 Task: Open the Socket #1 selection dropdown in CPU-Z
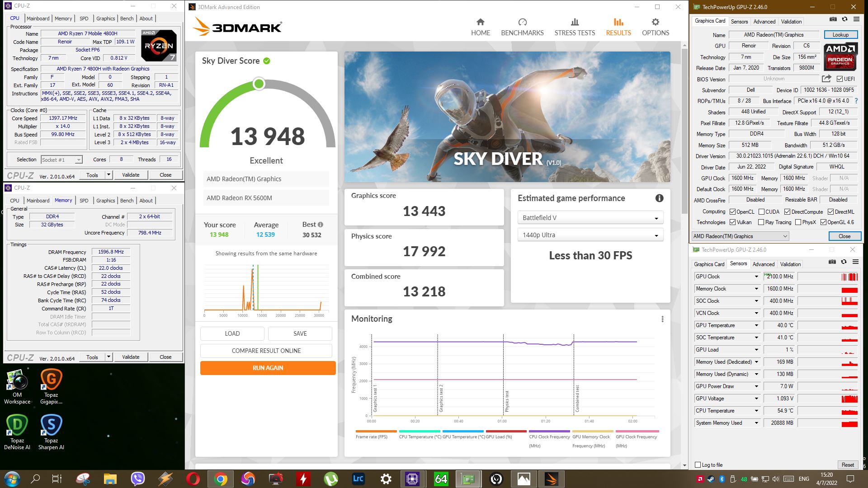click(61, 160)
